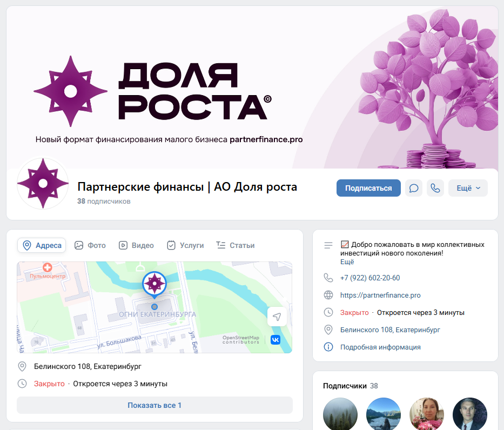Open OpenStreetMap contributors attribution
Viewport: 504px width, 430px height.
(x=241, y=340)
